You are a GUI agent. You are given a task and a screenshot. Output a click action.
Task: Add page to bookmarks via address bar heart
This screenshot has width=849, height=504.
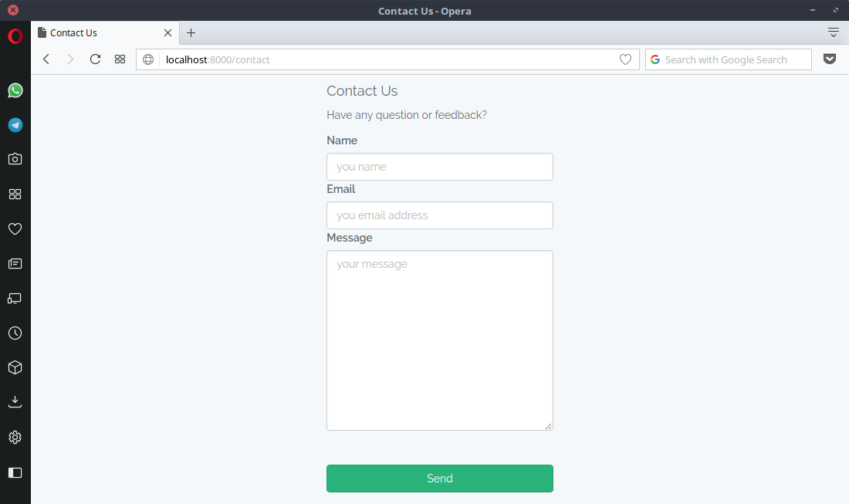(x=625, y=59)
